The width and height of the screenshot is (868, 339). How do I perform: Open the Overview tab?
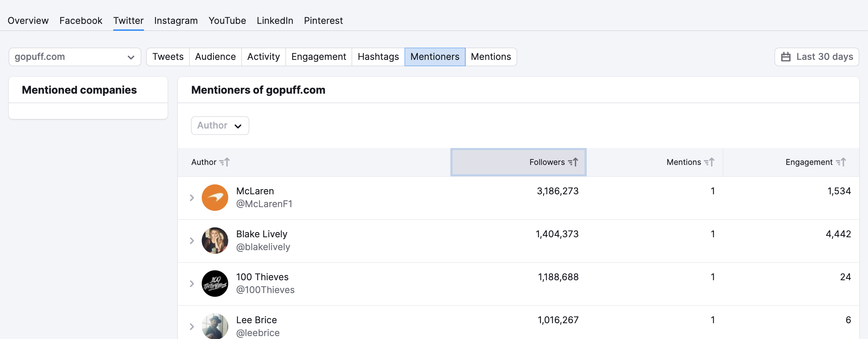pyautogui.click(x=28, y=21)
